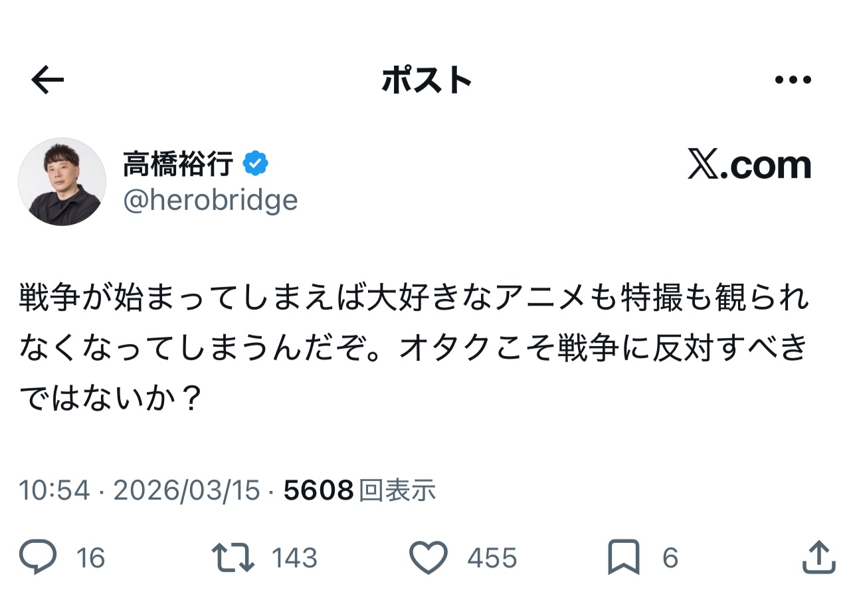Viewport: 857px width, 616px height.
Task: Click the bookmark count 6
Action: pyautogui.click(x=670, y=558)
